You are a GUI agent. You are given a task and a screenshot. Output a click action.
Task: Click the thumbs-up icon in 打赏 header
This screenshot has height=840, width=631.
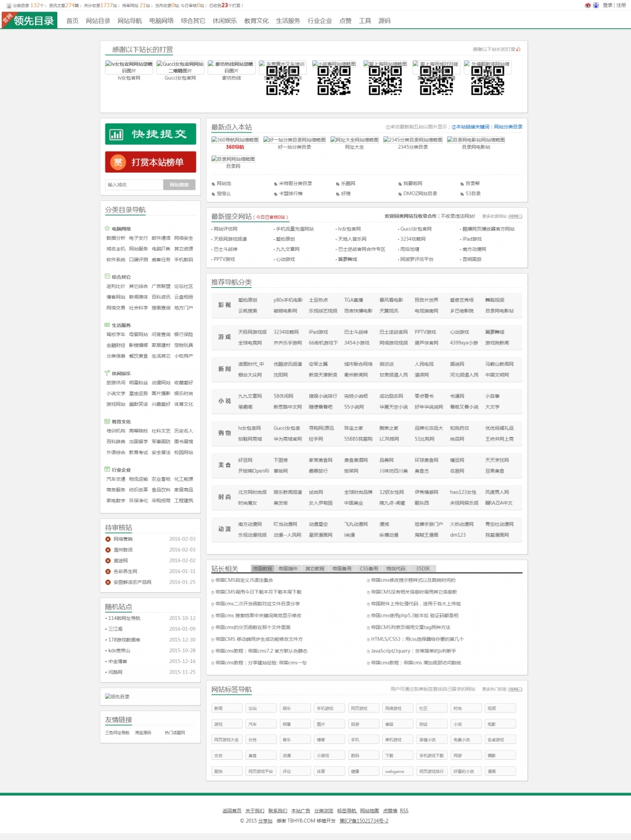(518, 49)
